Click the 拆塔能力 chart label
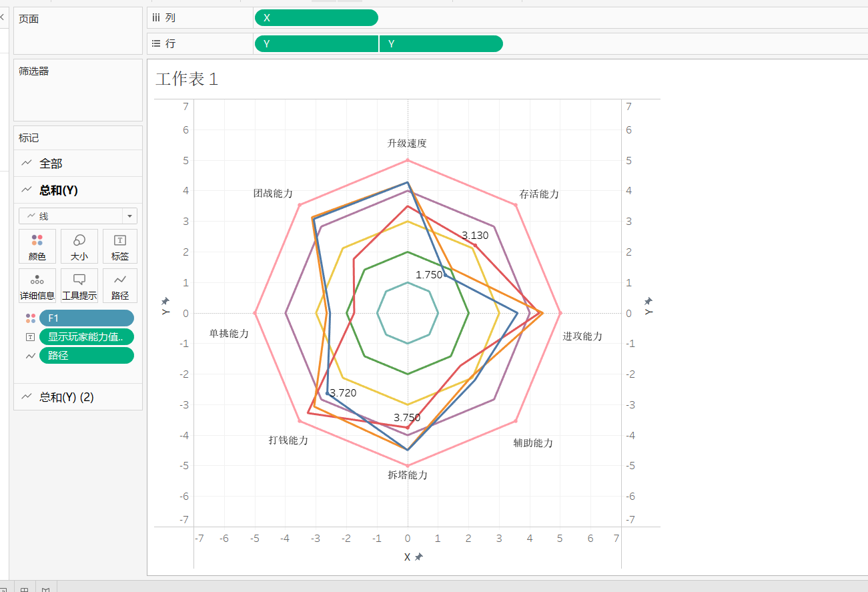Screen dimensions: 868x592 click(x=408, y=475)
